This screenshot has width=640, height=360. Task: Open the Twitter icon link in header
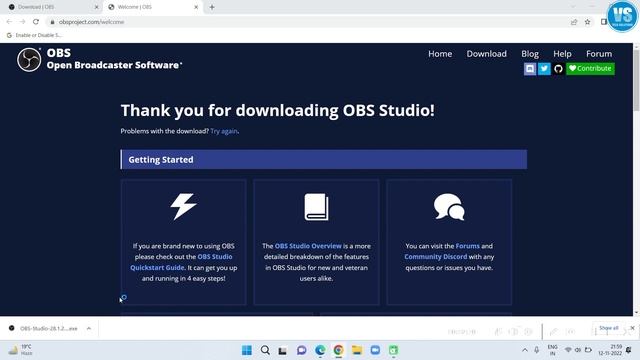click(544, 69)
